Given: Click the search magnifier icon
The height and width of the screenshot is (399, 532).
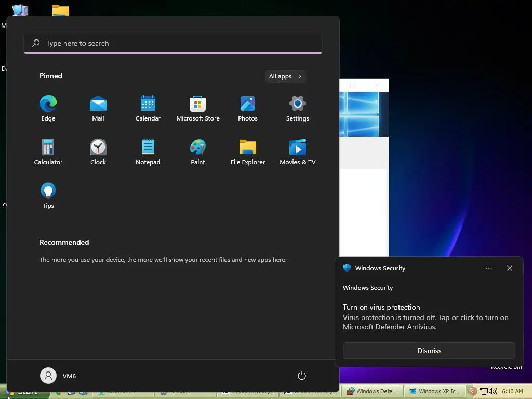Looking at the screenshot, I should tap(36, 43).
